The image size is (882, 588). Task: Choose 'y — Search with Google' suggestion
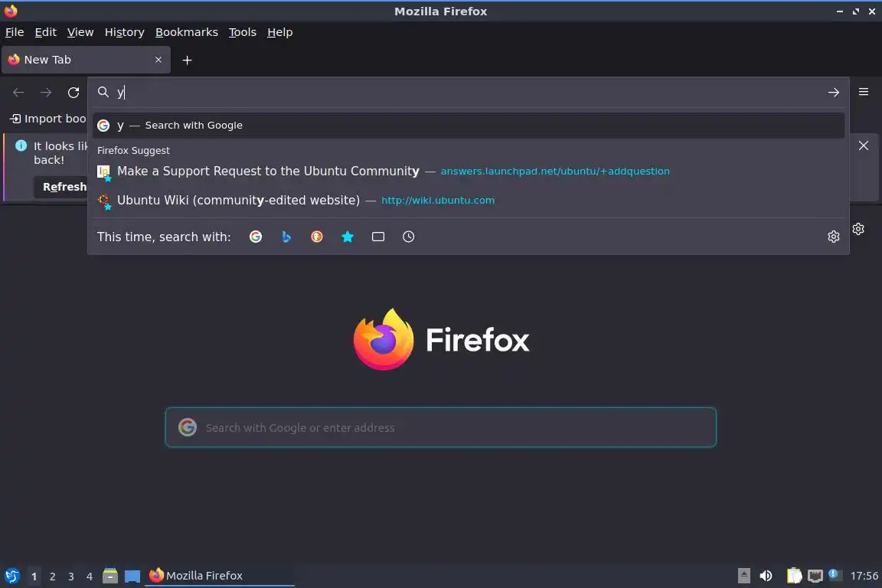tap(468, 126)
